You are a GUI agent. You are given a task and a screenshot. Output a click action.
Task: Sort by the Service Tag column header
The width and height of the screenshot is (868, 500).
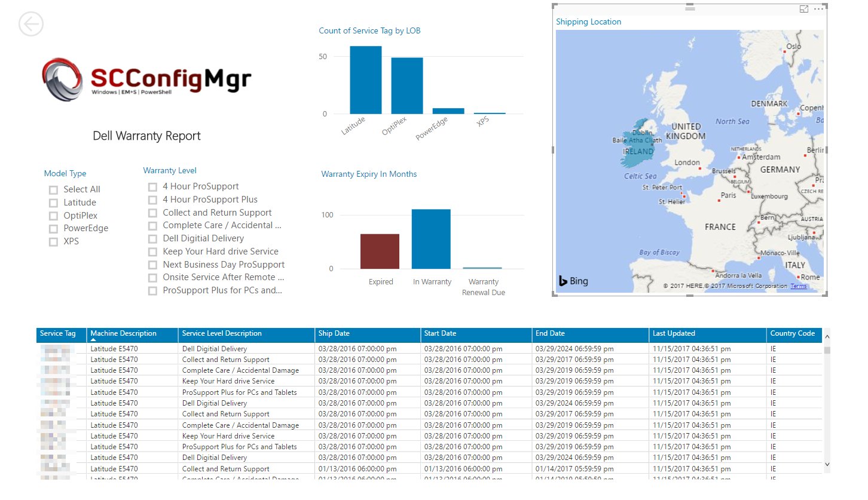click(x=61, y=335)
